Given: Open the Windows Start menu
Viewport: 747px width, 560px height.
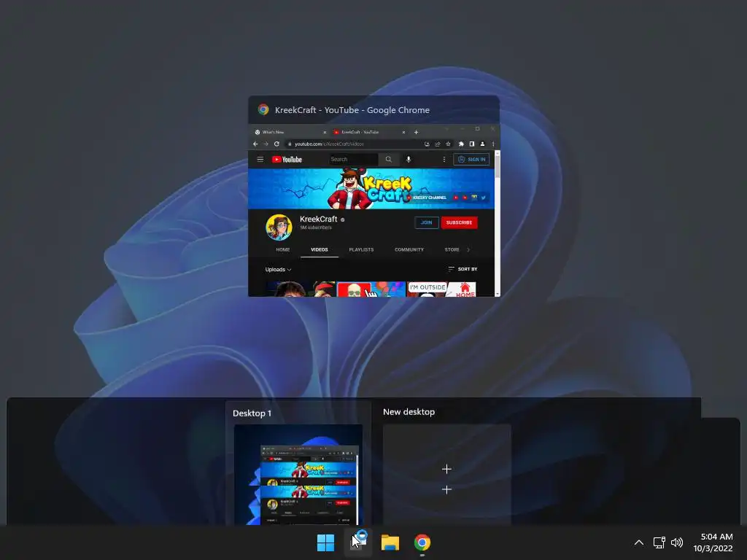Looking at the screenshot, I should tap(326, 542).
